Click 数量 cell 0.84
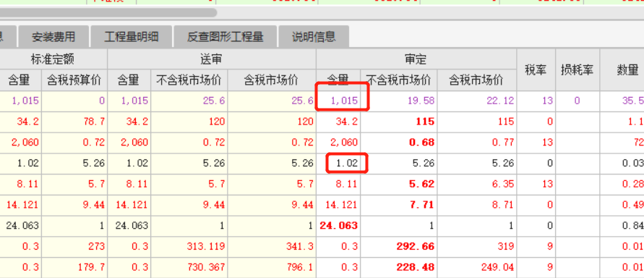644x278 pixels. 622,226
